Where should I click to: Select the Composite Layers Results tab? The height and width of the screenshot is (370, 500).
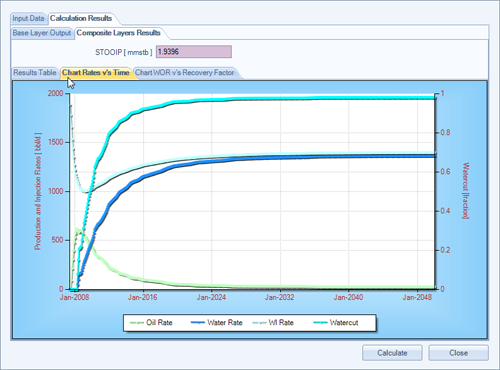pyautogui.click(x=118, y=33)
